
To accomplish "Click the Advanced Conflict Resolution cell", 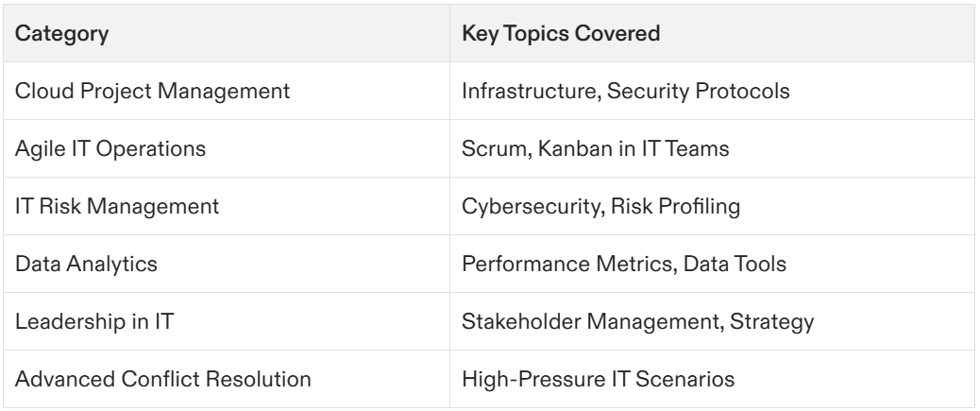I will point(227,379).
